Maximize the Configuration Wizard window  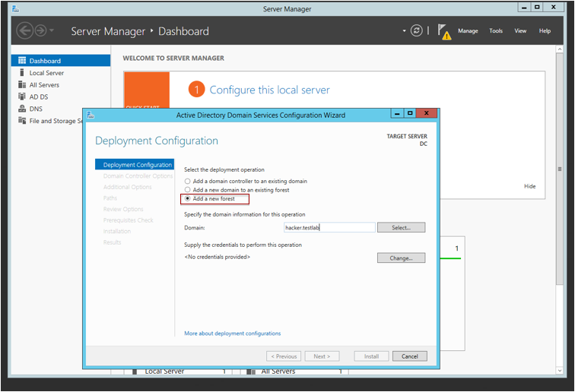[410, 113]
